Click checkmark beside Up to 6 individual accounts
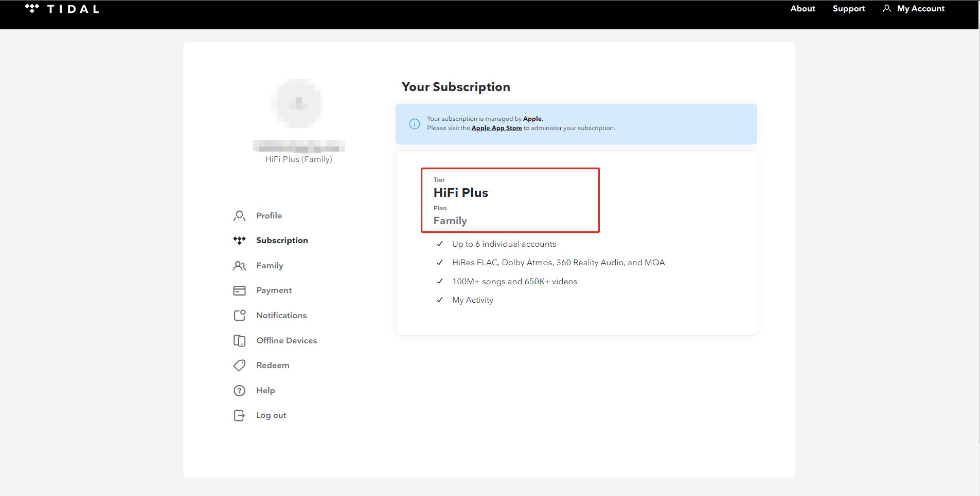Image resolution: width=980 pixels, height=496 pixels. 440,244
